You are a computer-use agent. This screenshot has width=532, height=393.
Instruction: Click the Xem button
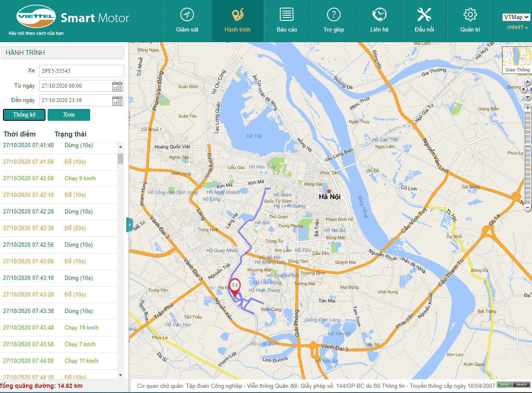click(x=69, y=115)
